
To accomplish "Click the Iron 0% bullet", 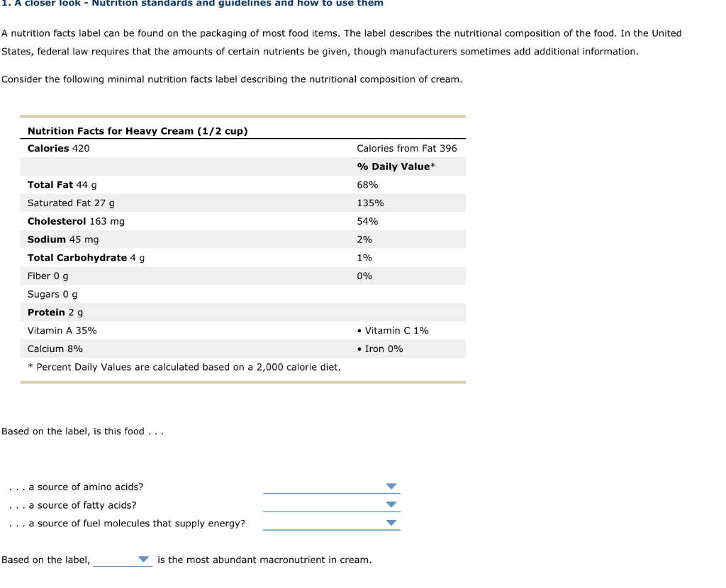I will click(x=380, y=349).
